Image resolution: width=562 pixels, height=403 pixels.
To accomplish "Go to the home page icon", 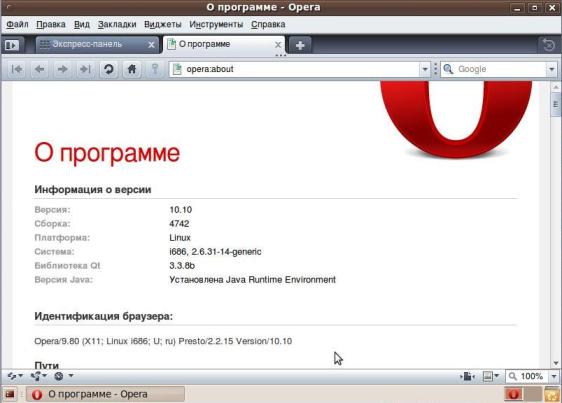I will 132,69.
